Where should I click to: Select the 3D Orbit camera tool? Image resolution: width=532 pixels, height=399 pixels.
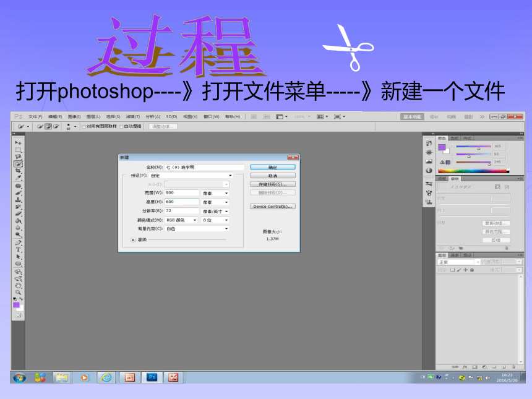18,279
